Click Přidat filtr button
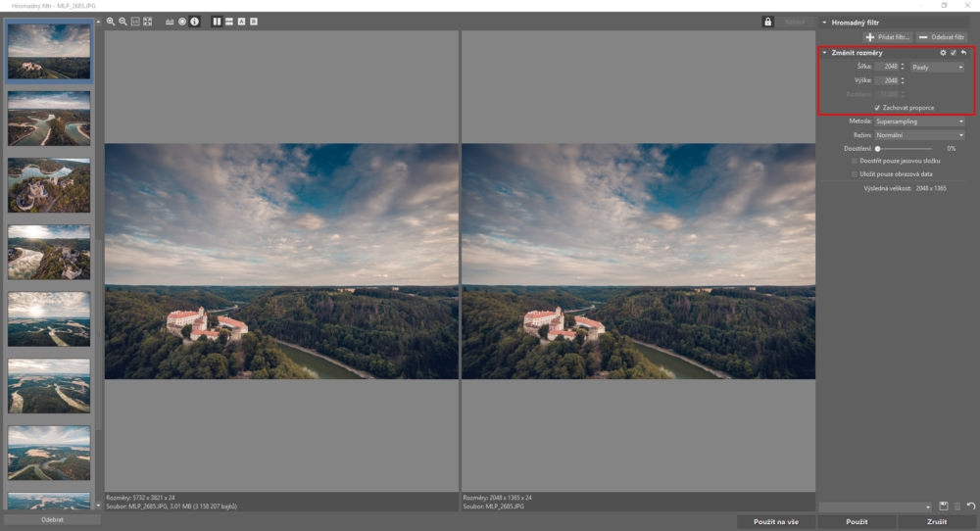This screenshot has height=531, width=980. pyautogui.click(x=888, y=37)
